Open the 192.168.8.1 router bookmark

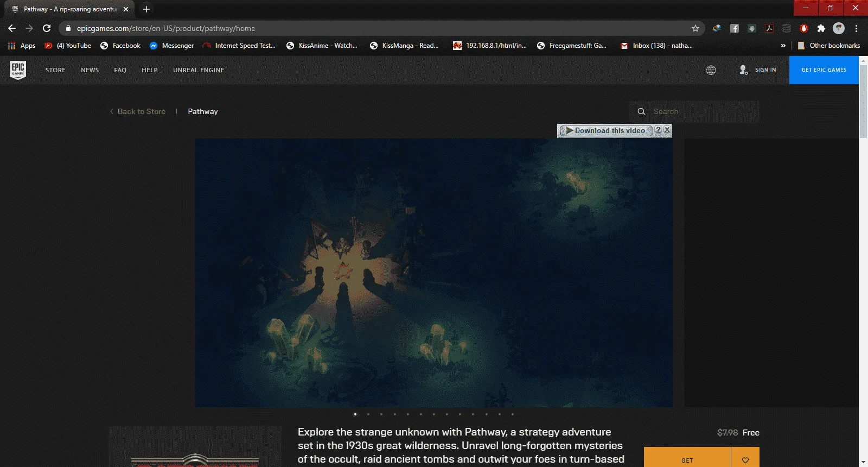pyautogui.click(x=490, y=46)
